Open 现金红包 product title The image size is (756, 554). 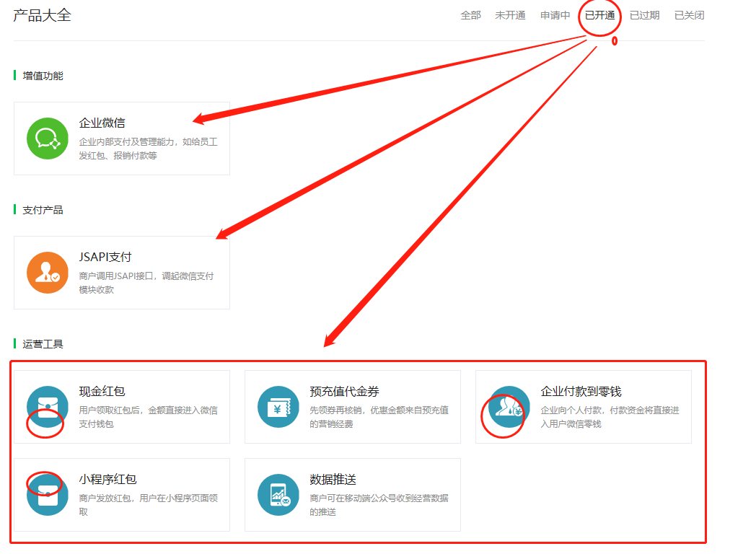coord(102,391)
